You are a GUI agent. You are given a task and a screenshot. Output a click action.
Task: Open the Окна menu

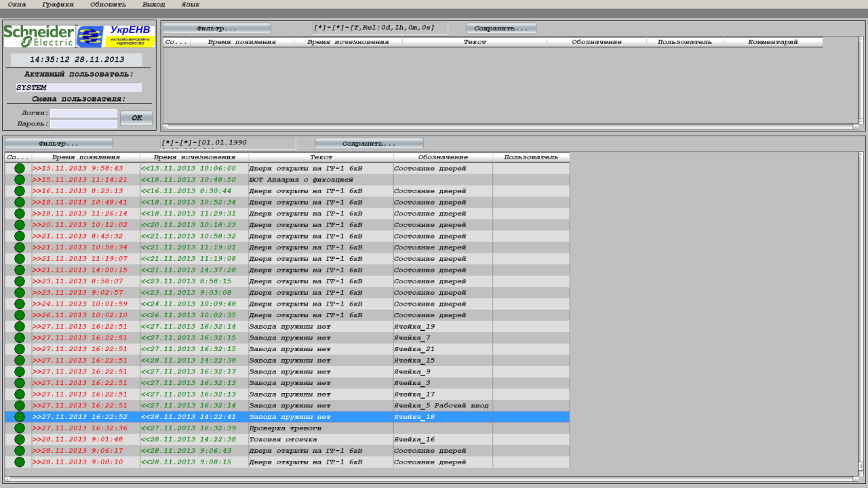pos(17,4)
